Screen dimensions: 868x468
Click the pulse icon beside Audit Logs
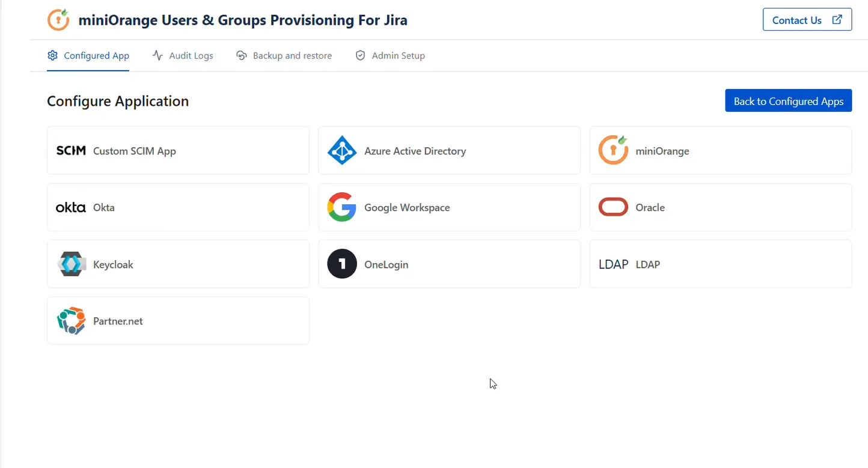[157, 55]
